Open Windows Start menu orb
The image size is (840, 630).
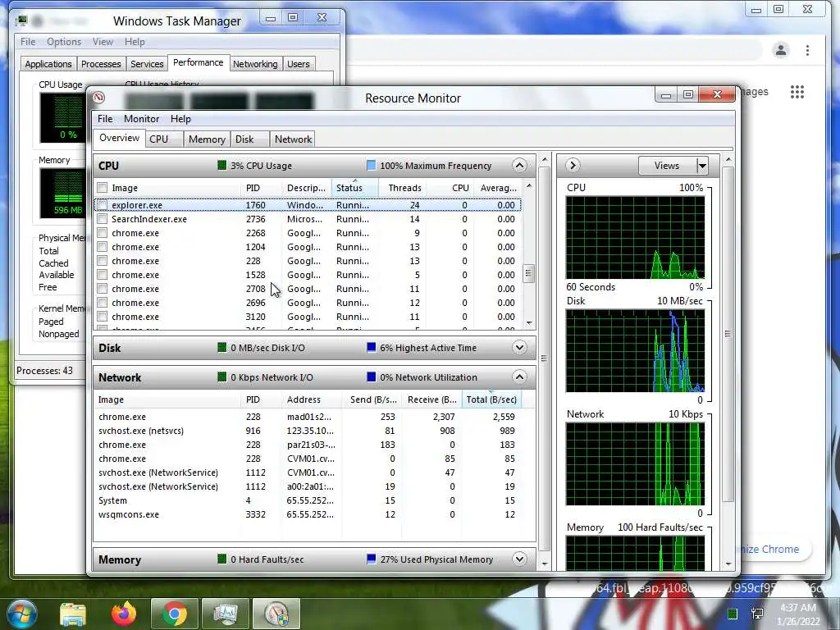(x=22, y=614)
